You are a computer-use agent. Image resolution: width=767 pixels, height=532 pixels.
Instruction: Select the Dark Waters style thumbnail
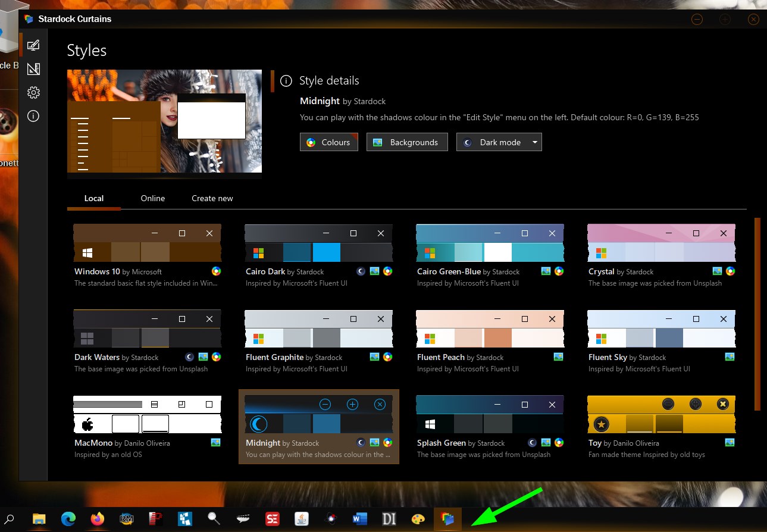click(147, 328)
